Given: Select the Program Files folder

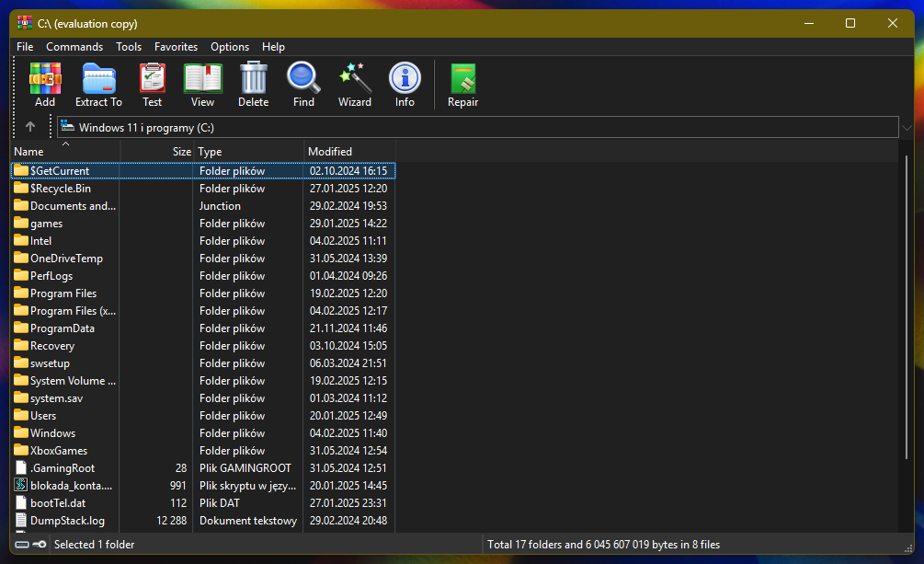Looking at the screenshot, I should (x=63, y=294).
